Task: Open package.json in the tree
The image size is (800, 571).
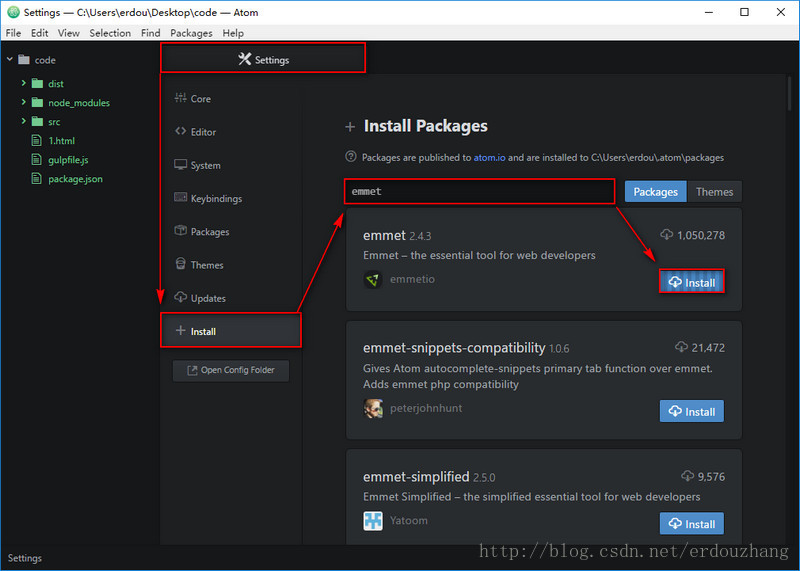Action: tap(76, 179)
